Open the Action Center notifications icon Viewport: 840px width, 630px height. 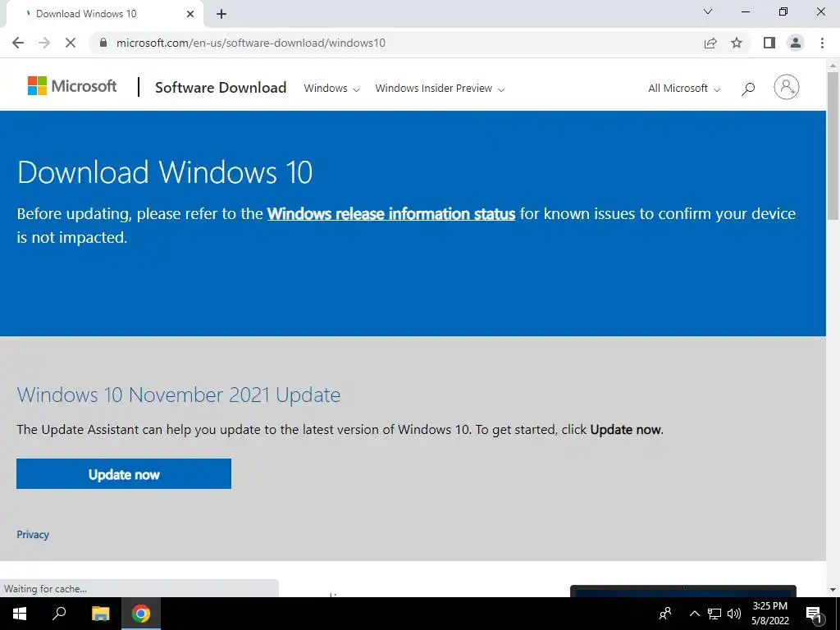click(x=813, y=614)
